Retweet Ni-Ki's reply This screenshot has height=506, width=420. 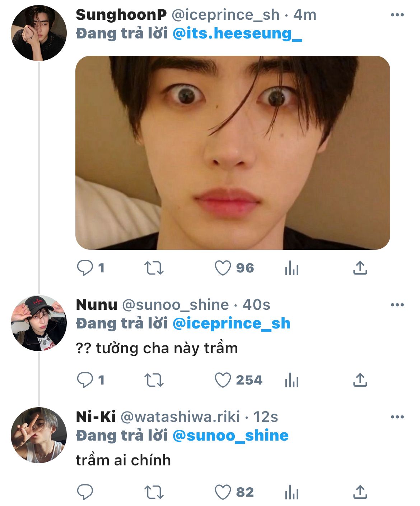click(x=154, y=492)
